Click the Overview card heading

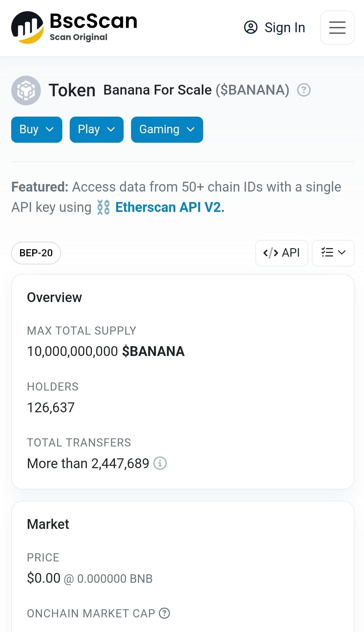pyautogui.click(x=55, y=297)
